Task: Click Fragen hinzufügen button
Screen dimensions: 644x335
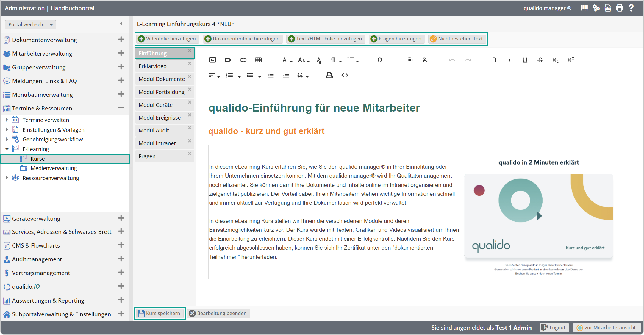Action: pos(396,39)
